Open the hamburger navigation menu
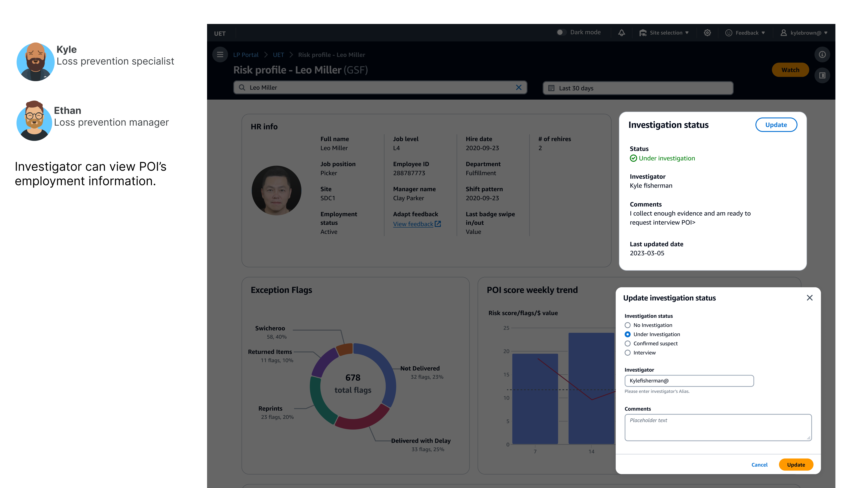This screenshot has width=868, height=488. (220, 54)
